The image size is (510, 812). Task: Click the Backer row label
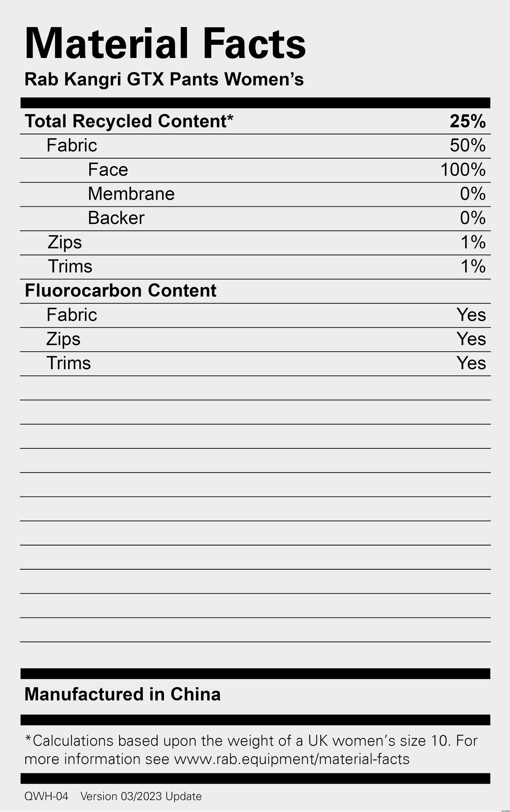tap(116, 218)
